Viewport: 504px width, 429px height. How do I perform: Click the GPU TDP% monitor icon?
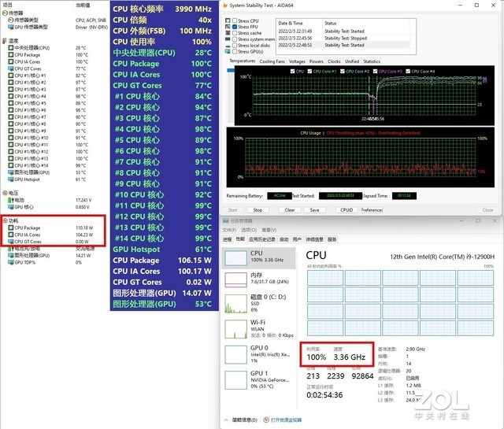tap(10, 262)
